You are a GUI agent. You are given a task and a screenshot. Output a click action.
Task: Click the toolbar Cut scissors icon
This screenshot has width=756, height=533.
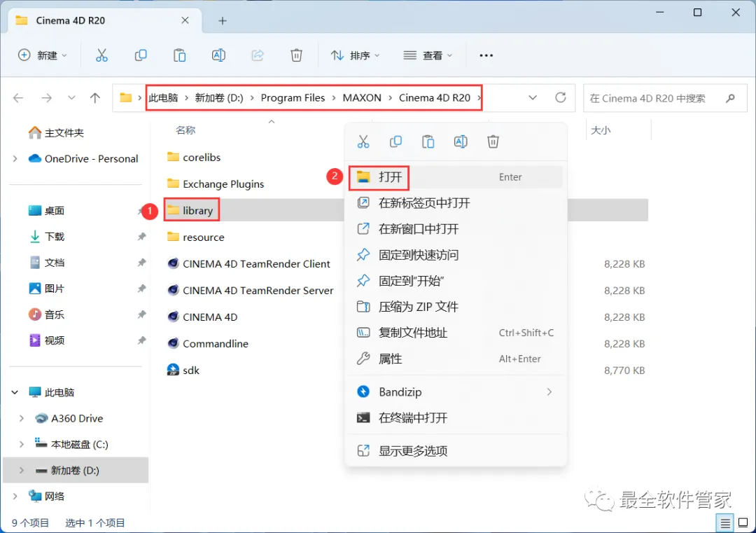101,55
